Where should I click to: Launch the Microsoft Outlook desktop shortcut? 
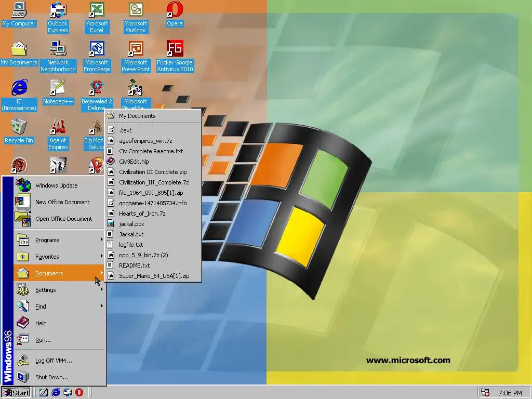[x=136, y=17]
